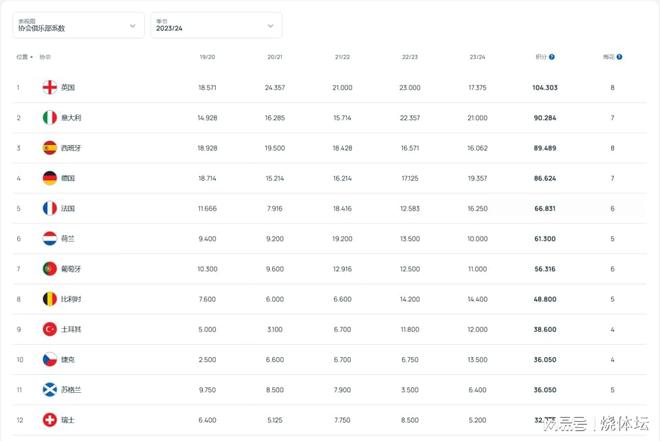
Task: Click the 19/20 column header
Action: tap(207, 57)
